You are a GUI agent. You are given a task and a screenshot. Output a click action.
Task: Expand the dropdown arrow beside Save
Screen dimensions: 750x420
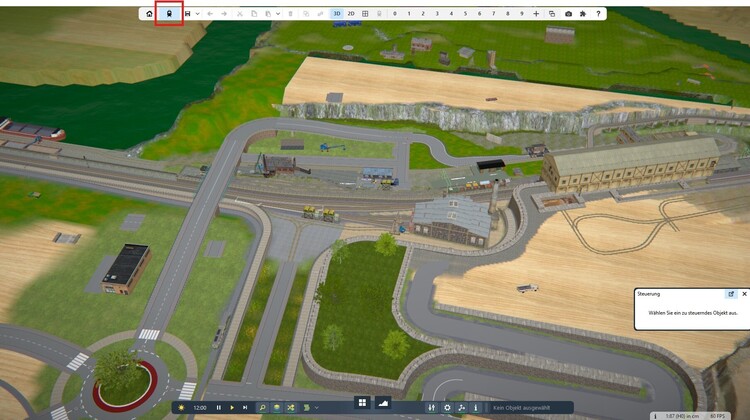click(x=197, y=14)
